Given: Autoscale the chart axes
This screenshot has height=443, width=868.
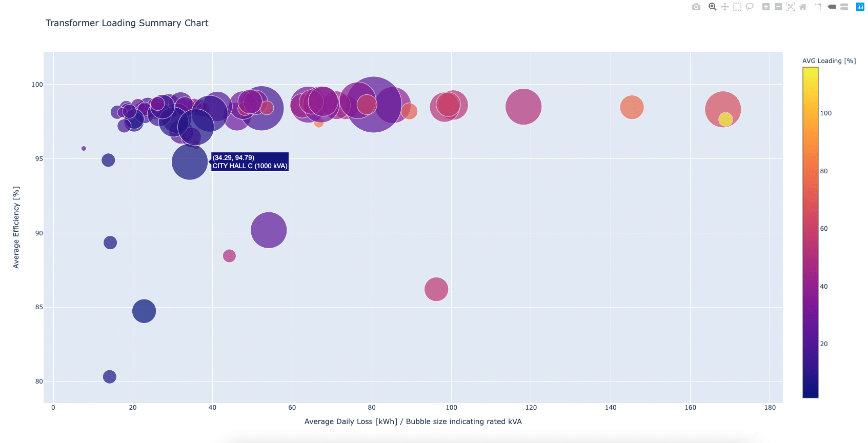Looking at the screenshot, I should (791, 7).
